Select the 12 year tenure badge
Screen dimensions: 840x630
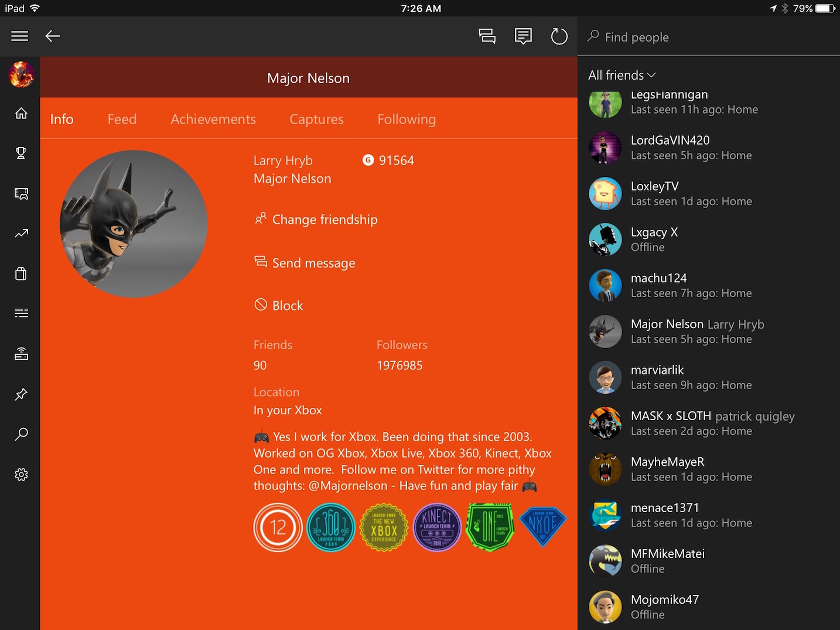278,527
